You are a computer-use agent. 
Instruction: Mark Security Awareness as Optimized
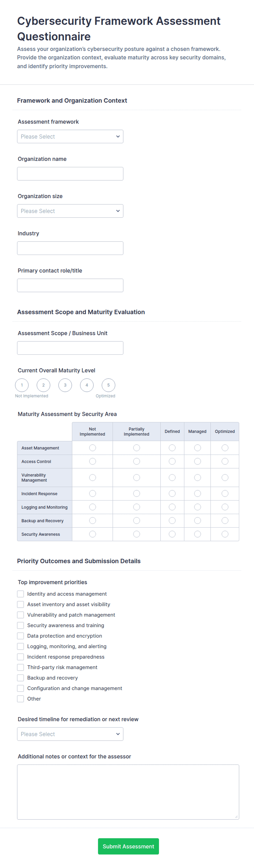tap(225, 534)
